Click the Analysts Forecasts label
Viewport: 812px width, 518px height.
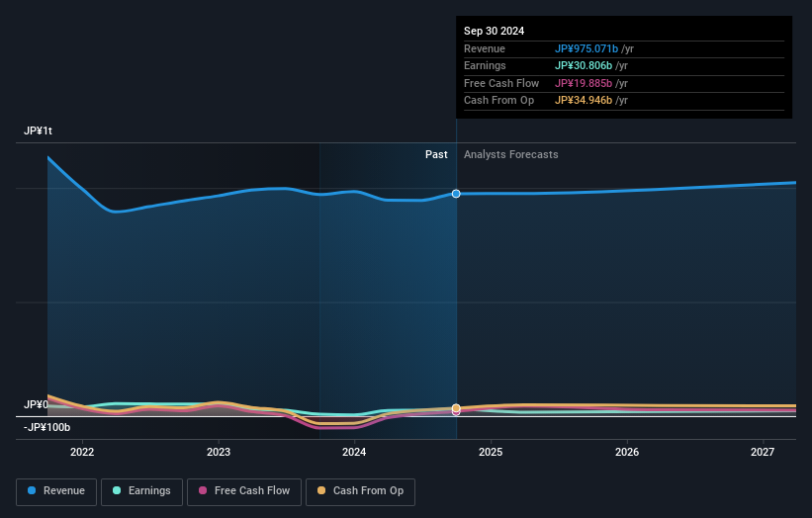pyautogui.click(x=510, y=155)
